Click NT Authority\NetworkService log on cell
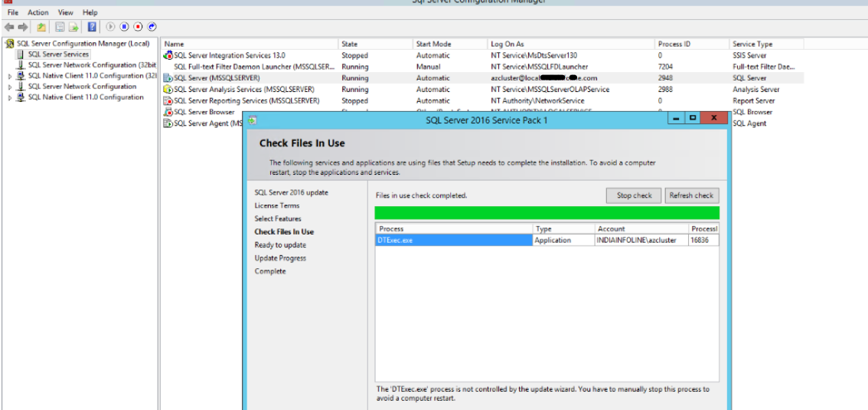868x410 pixels. tap(537, 101)
